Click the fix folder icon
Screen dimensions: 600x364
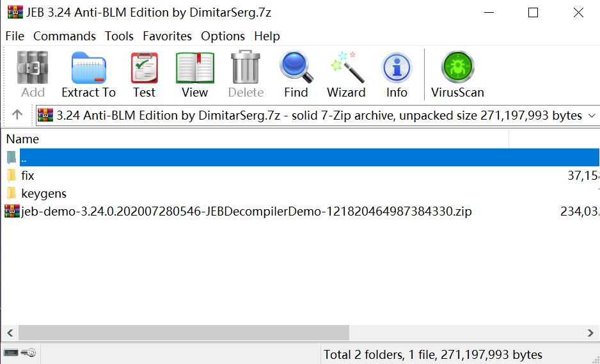tap(12, 175)
